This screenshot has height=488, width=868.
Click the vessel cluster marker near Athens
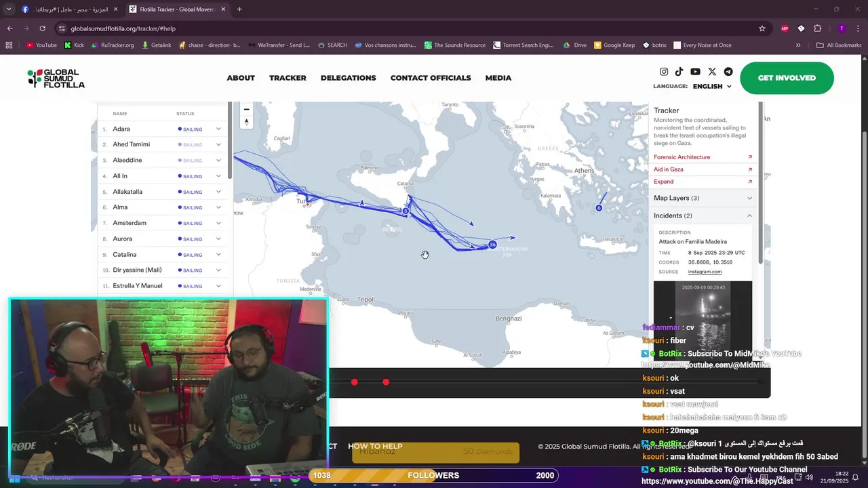[x=599, y=208]
